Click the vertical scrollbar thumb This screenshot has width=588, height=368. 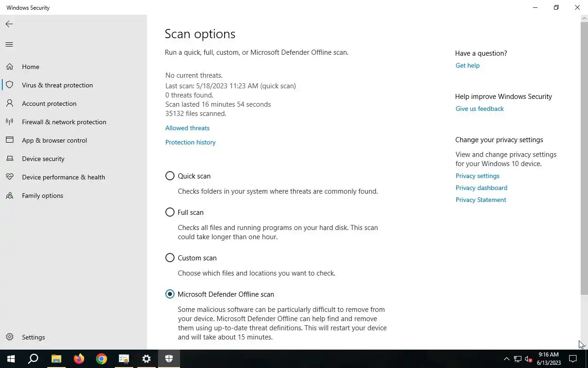584,158
